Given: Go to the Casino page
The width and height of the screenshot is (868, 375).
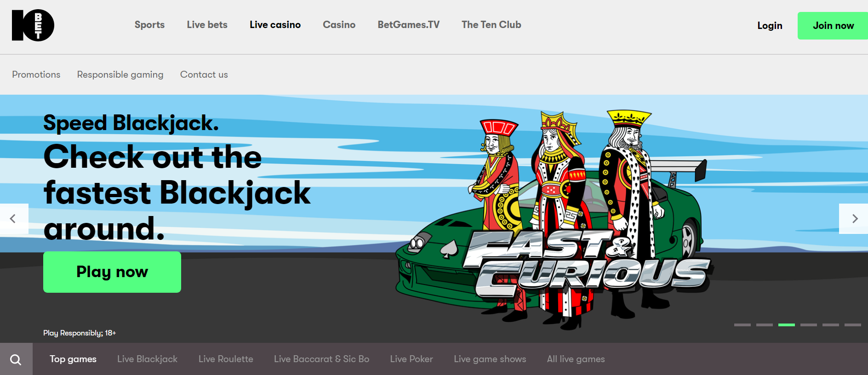Looking at the screenshot, I should point(339,25).
